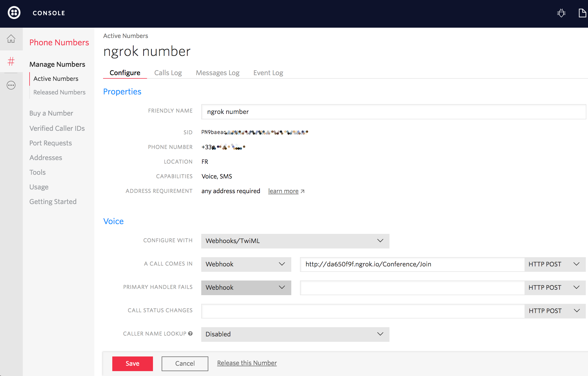The image size is (588, 376).
Task: Click the red Save button
Action: coord(132,364)
